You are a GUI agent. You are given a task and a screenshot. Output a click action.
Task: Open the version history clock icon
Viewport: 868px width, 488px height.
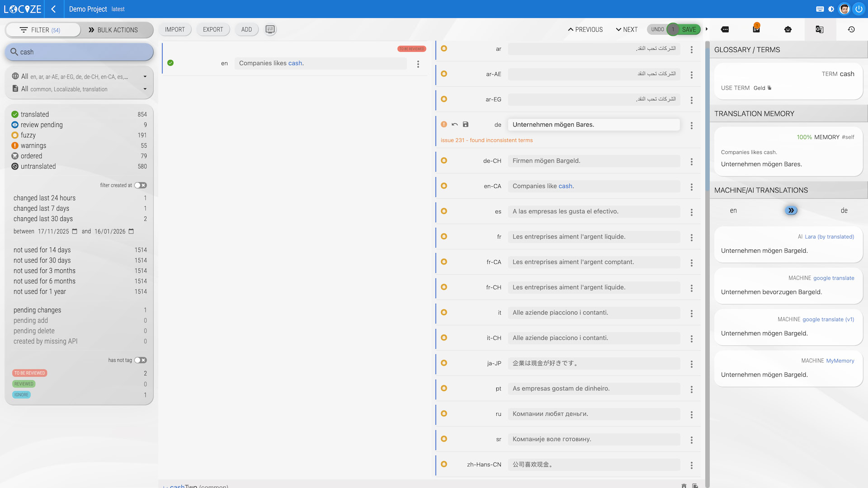point(851,29)
